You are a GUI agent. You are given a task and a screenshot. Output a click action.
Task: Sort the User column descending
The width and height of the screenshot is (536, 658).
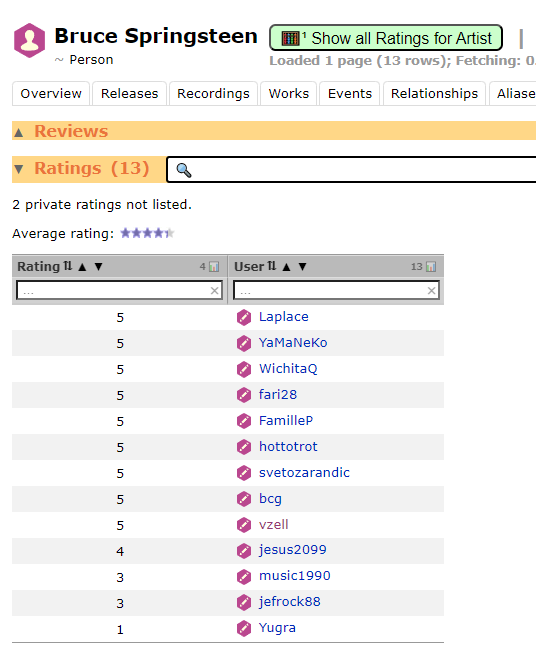[302, 267]
